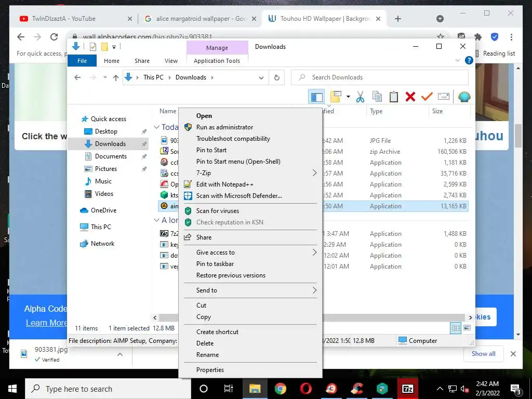Screen dimensions: 532x399
Task: Click the envelope email toolbar icon
Action: point(444,97)
